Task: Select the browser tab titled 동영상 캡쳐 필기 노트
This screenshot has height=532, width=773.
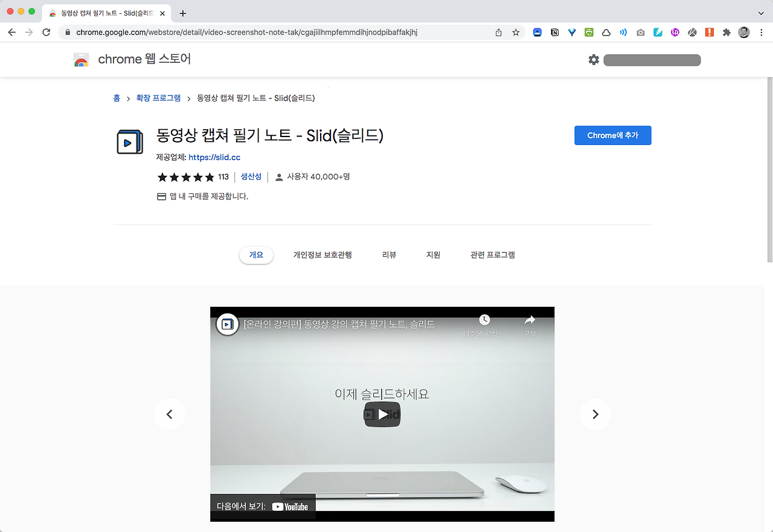Action: tap(107, 13)
